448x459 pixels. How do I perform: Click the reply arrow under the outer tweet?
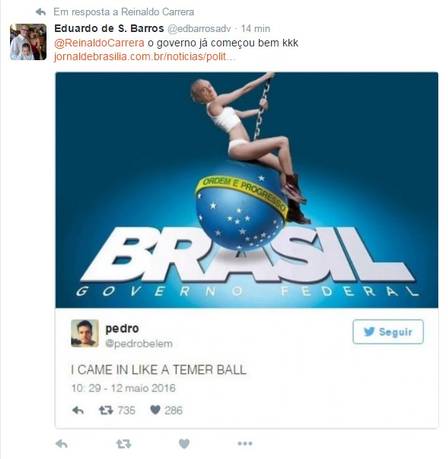tap(62, 444)
